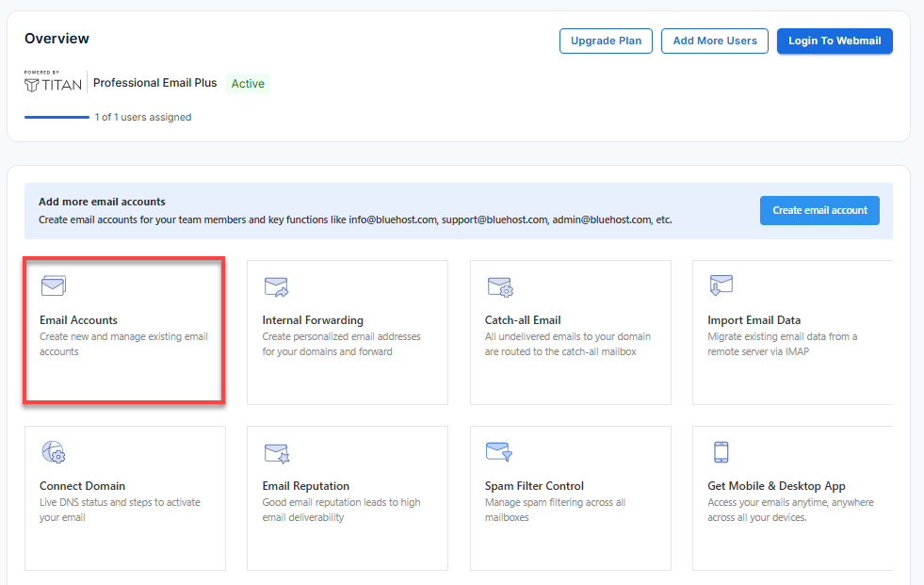Viewport: 924px width, 585px height.
Task: Click Login To Webmail button
Action: click(x=835, y=41)
